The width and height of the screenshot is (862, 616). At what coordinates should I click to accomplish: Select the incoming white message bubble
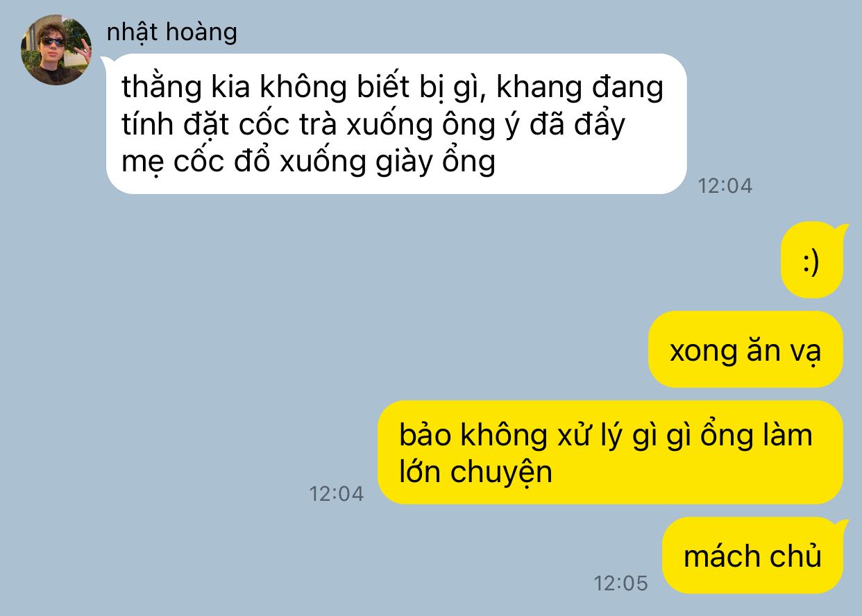tap(396, 124)
